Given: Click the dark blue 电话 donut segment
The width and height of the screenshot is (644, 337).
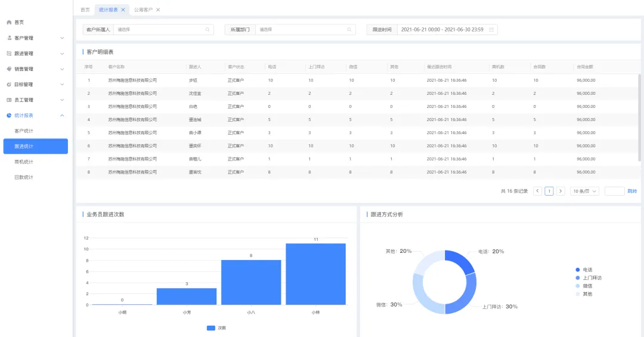Looking at the screenshot, I should pyautogui.click(x=461, y=261).
